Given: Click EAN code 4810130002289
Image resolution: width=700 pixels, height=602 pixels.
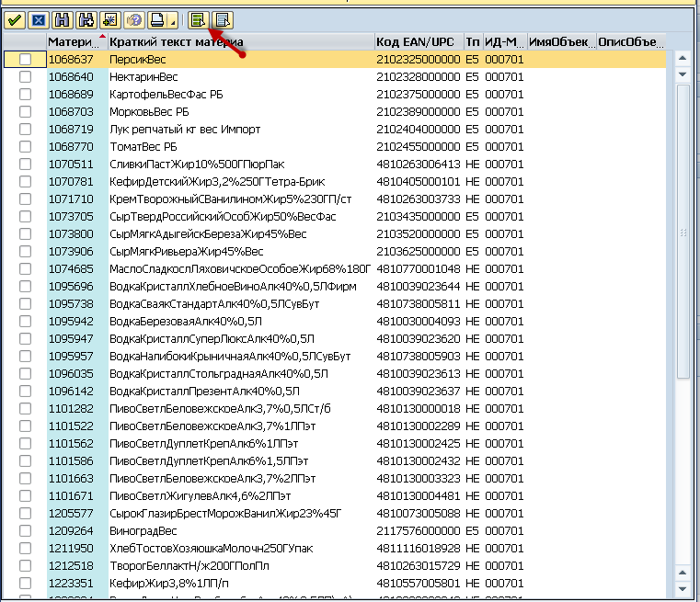Looking at the screenshot, I should point(419,426).
